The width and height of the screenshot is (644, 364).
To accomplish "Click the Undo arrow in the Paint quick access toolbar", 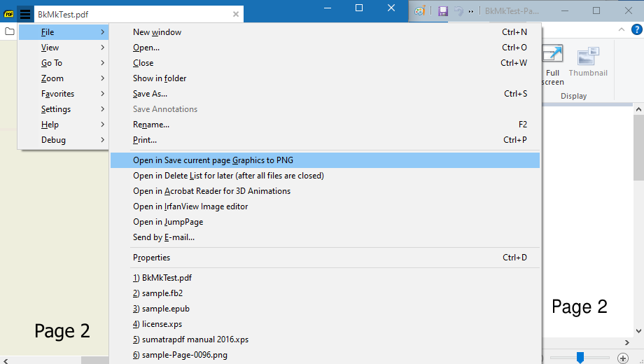I will [458, 11].
